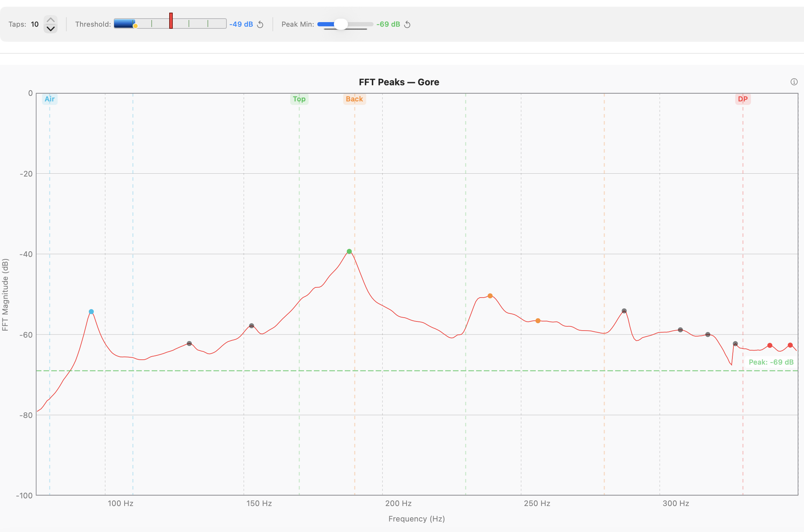Open the chart info button
This screenshot has height=532, width=804.
pyautogui.click(x=794, y=82)
